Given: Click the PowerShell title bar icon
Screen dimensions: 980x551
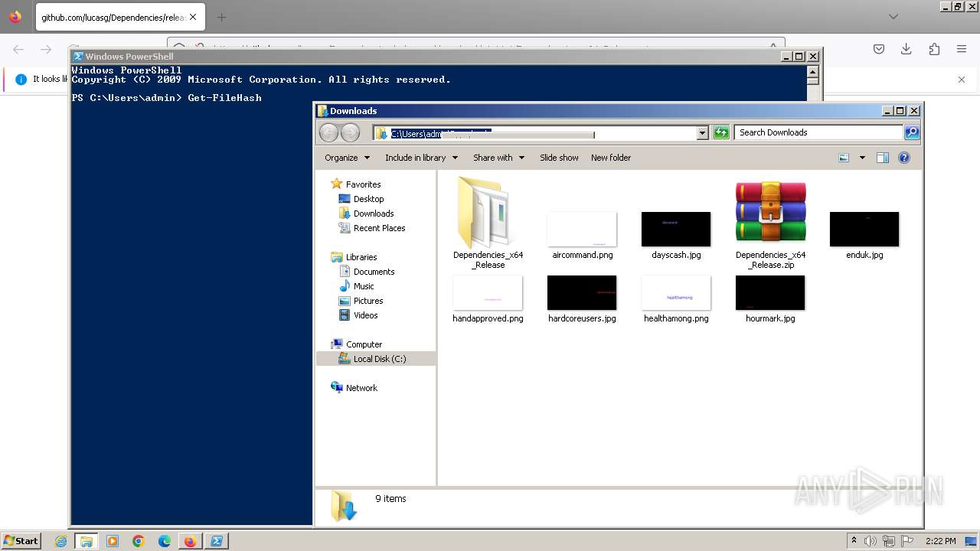Looking at the screenshot, I should [77, 57].
